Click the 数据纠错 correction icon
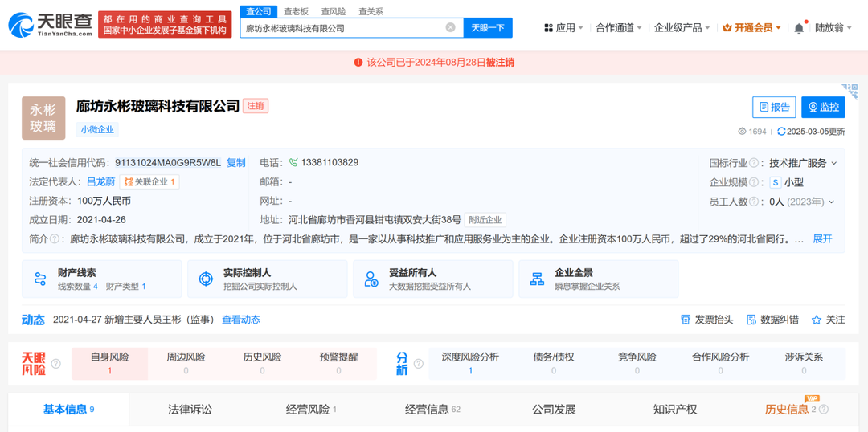The width and height of the screenshot is (868, 432). tap(751, 320)
